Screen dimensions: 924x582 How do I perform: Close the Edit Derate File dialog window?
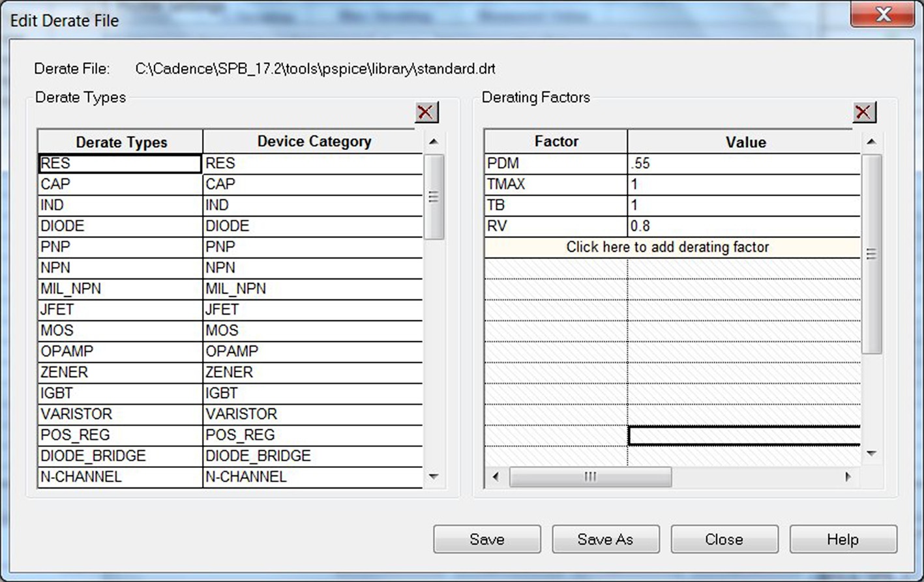coord(882,15)
